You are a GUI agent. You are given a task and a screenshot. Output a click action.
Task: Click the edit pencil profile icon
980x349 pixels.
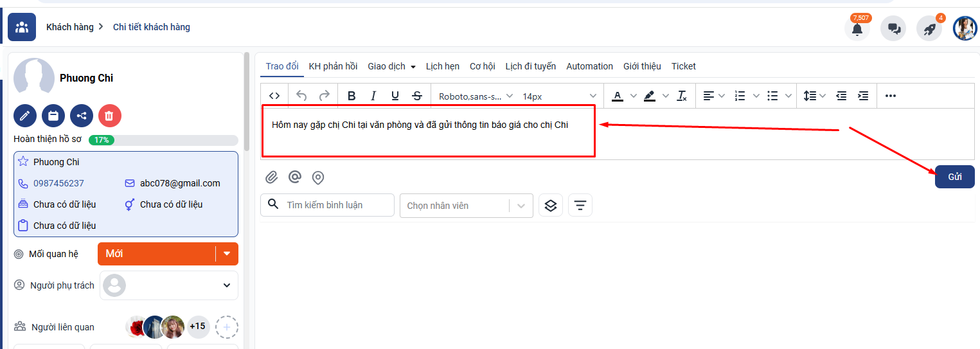tap(25, 116)
